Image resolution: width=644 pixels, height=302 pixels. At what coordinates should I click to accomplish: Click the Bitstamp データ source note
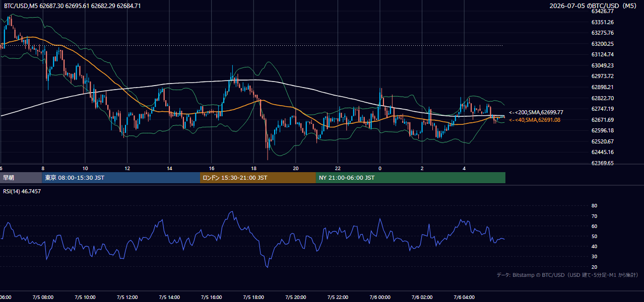point(567,275)
